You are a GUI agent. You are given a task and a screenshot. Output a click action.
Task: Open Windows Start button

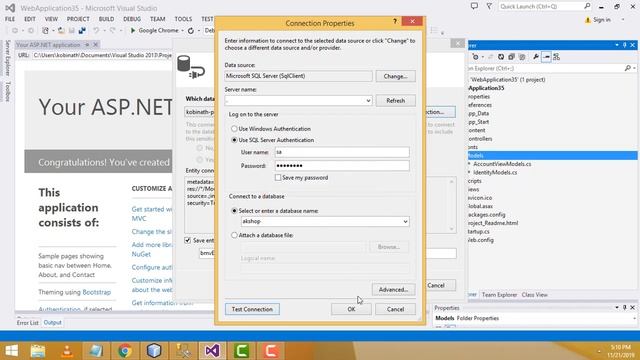pos(11,351)
